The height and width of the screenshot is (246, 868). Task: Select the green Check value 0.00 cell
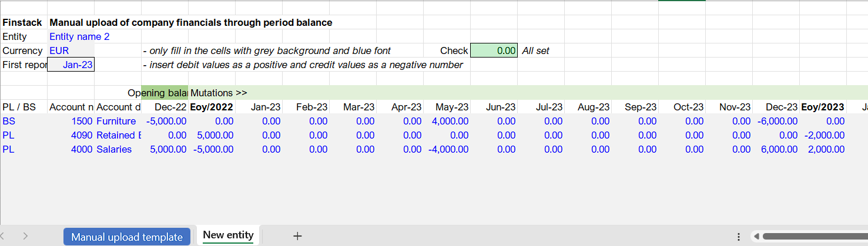(x=494, y=50)
